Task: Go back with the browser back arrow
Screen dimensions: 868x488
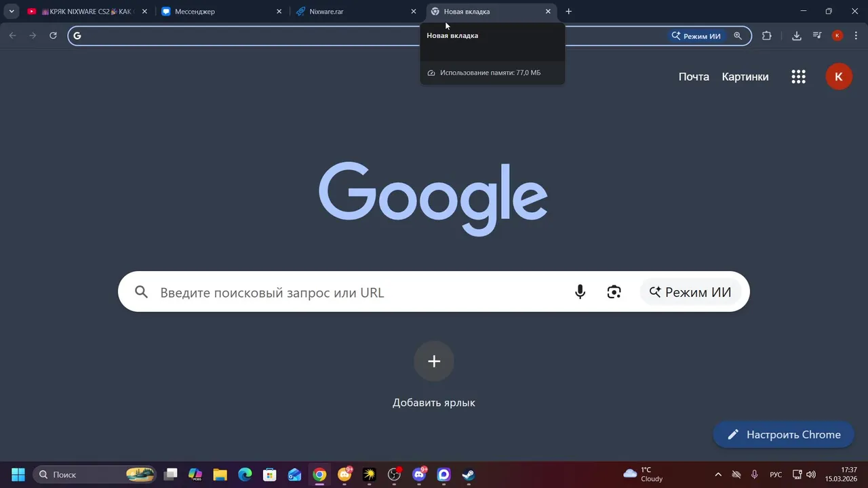Action: (13, 35)
